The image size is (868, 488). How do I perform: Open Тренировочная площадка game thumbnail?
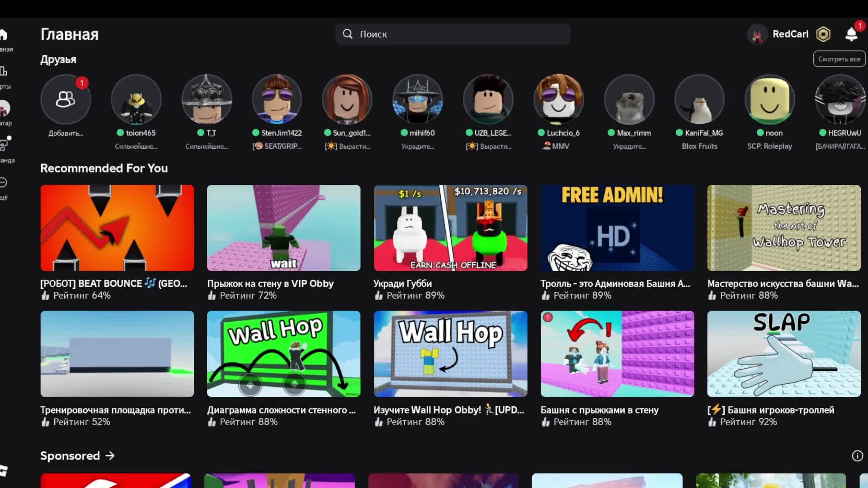pos(117,354)
